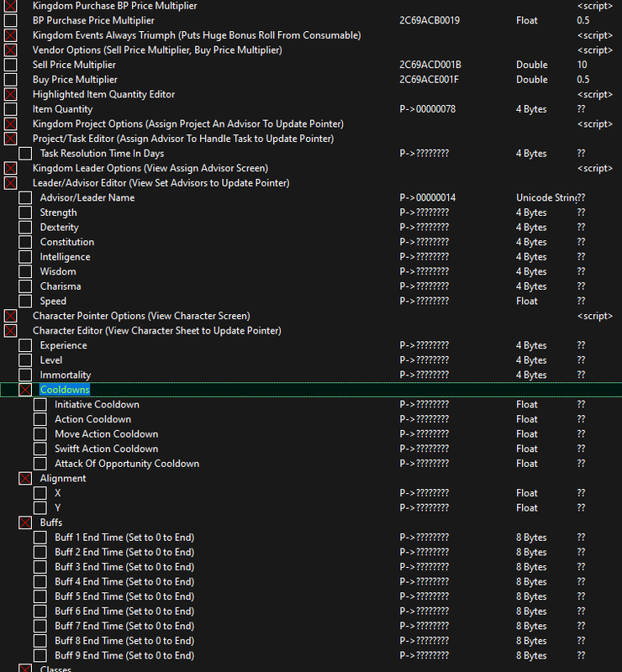Disable Vendor Options script box

(11, 50)
